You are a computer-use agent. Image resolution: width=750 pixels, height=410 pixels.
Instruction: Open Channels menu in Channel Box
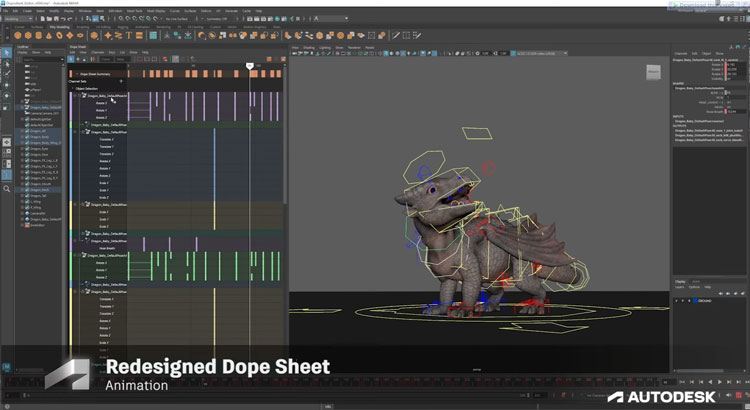[680, 52]
